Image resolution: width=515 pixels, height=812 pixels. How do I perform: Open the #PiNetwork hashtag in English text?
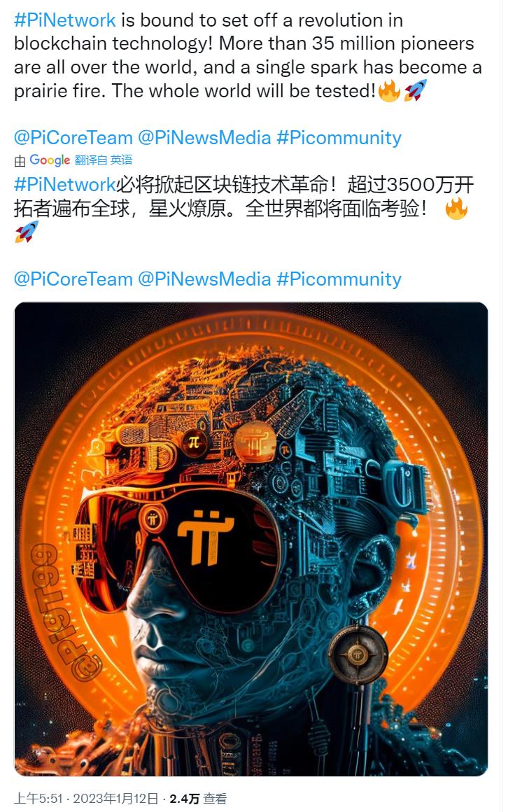(64, 20)
